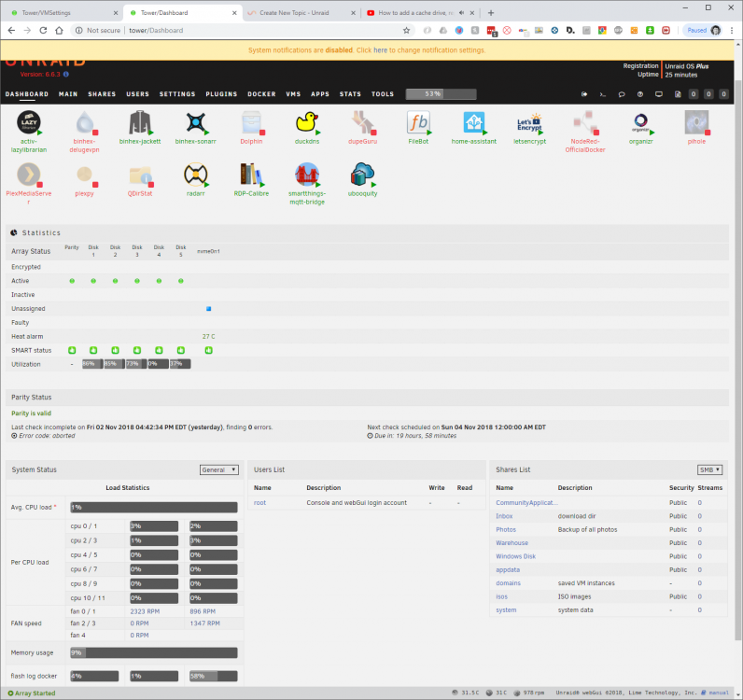Click the pihole docker icon

click(x=696, y=122)
